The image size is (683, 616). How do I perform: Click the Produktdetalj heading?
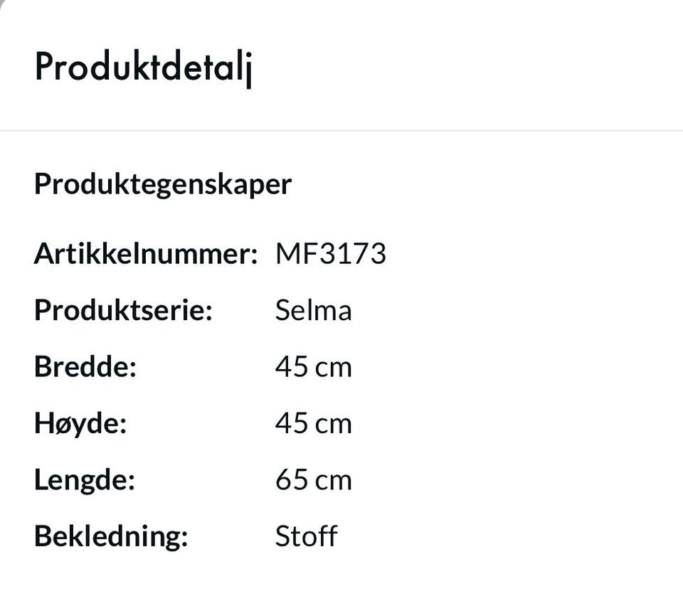pos(143,68)
